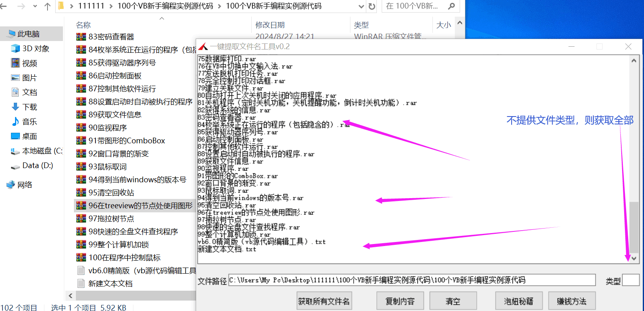This screenshot has width=644, height=311.
Task: Click the 获取所有文件名 button
Action: coord(324,301)
